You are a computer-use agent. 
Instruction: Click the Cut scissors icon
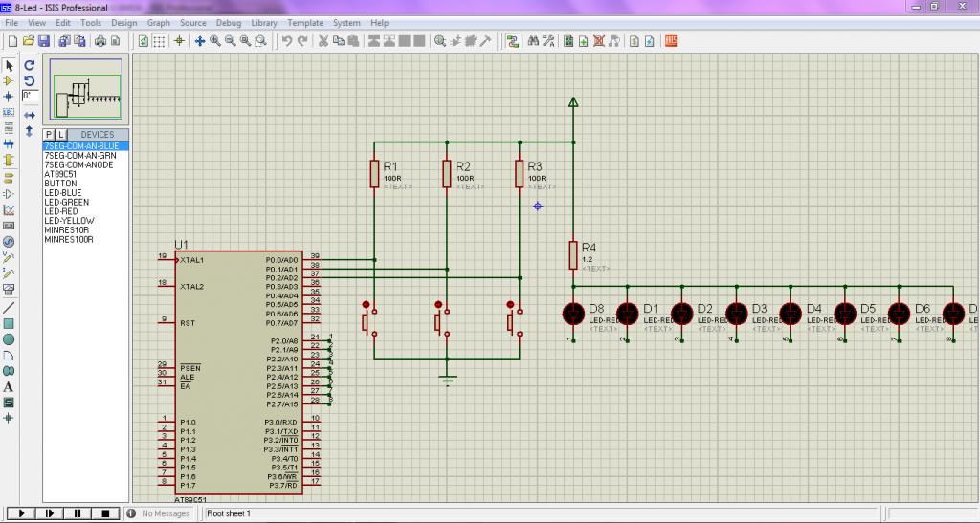323,41
